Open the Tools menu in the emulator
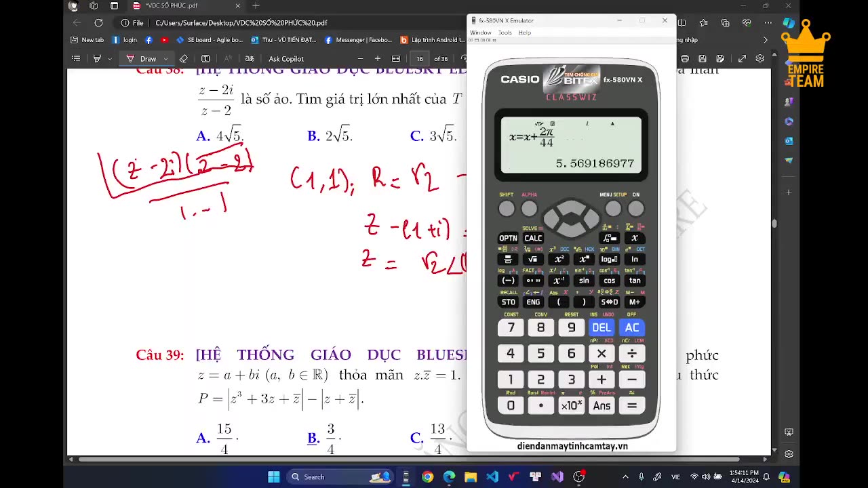Viewport: 868px width, 488px height. (505, 33)
